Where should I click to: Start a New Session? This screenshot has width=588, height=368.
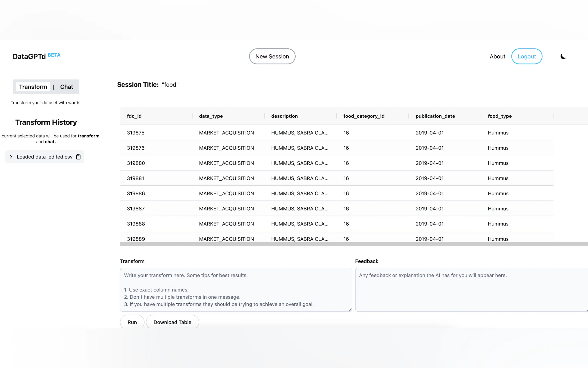coord(272,57)
